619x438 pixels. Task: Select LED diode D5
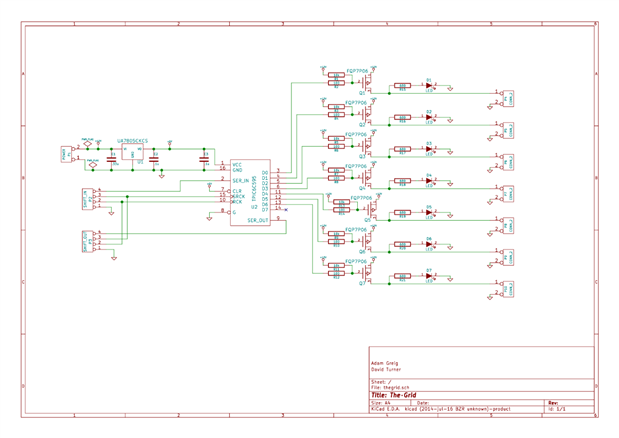[429, 213]
